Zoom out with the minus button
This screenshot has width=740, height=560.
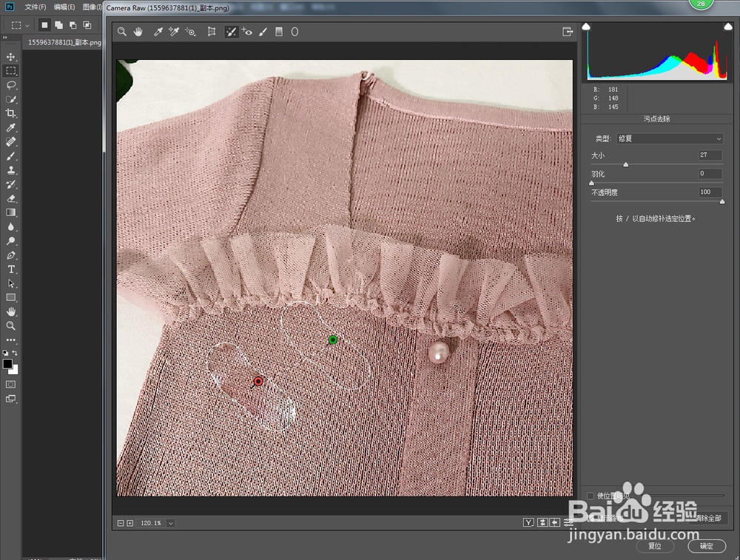pyautogui.click(x=121, y=523)
